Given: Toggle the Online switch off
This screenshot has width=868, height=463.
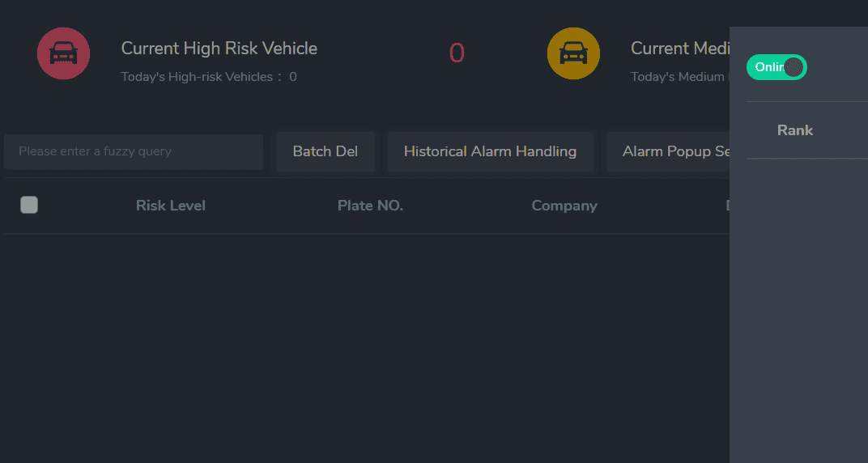Looking at the screenshot, I should tap(777, 67).
